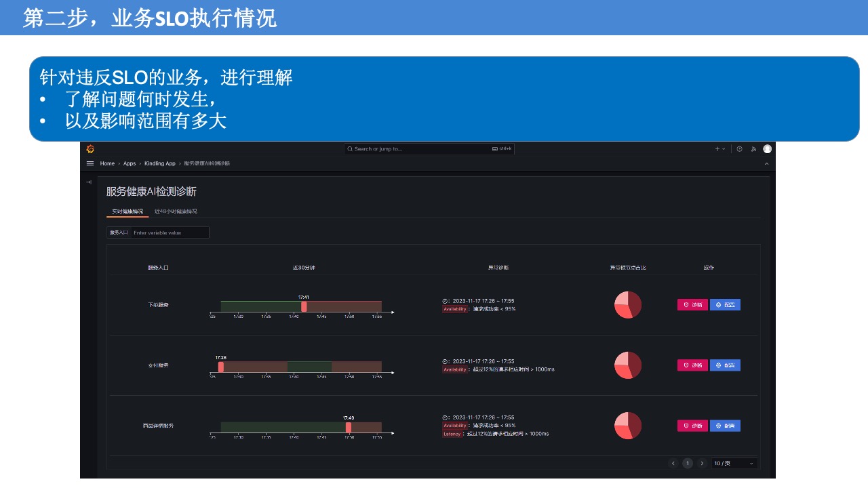Click the Enter variable value input
The image size is (868, 488).
coord(170,232)
